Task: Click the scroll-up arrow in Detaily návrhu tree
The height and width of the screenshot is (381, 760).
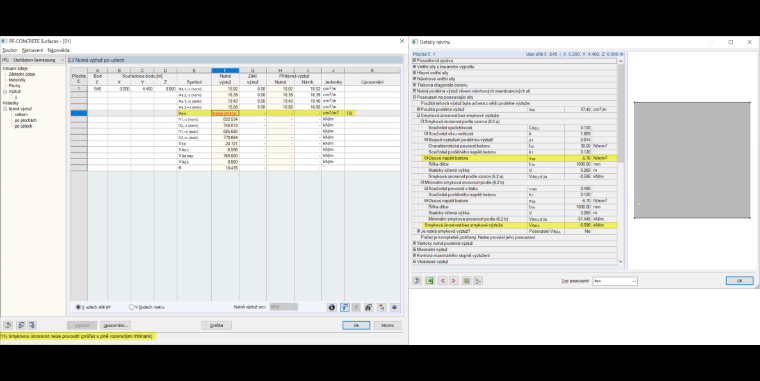Action: 620,61
